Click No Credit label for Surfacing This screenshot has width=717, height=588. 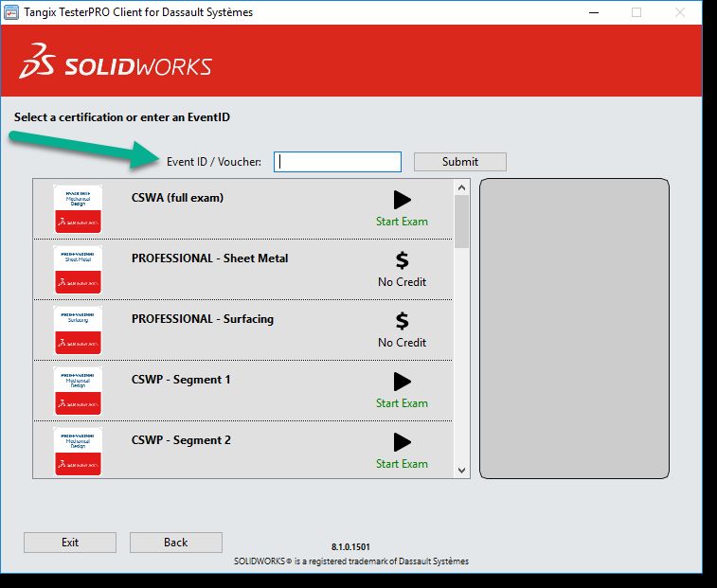coord(402,343)
